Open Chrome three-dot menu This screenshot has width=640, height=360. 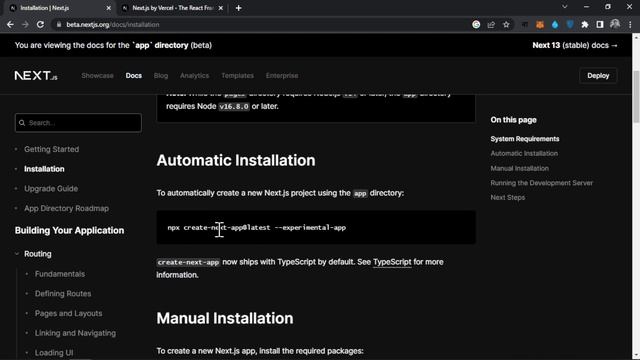coord(630,24)
